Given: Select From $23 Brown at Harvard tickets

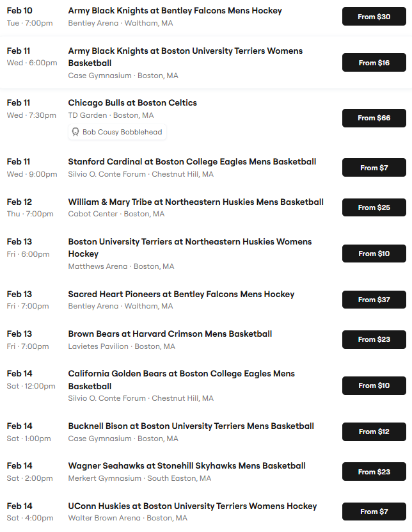Looking at the screenshot, I should point(374,339).
